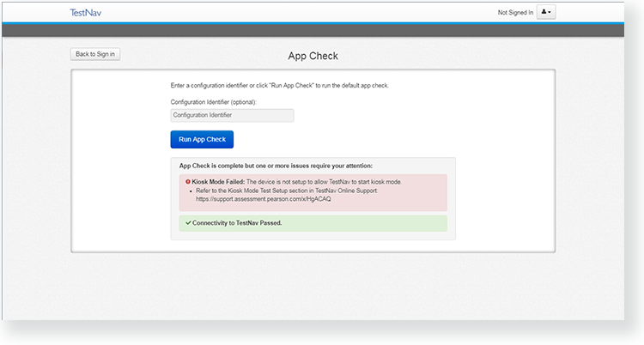Click the App Check is complete summary text
The image size is (644, 345).
click(x=276, y=165)
